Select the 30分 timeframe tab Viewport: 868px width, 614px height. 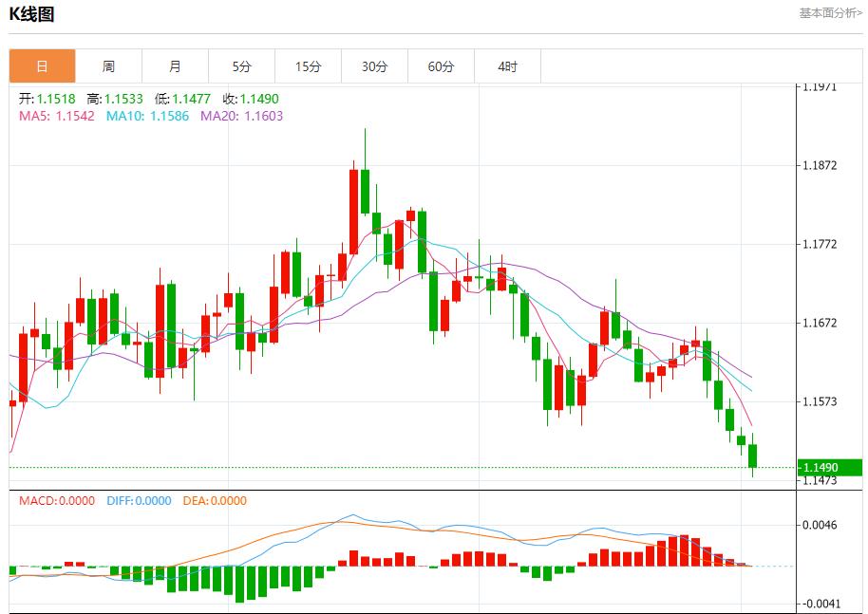pos(374,65)
